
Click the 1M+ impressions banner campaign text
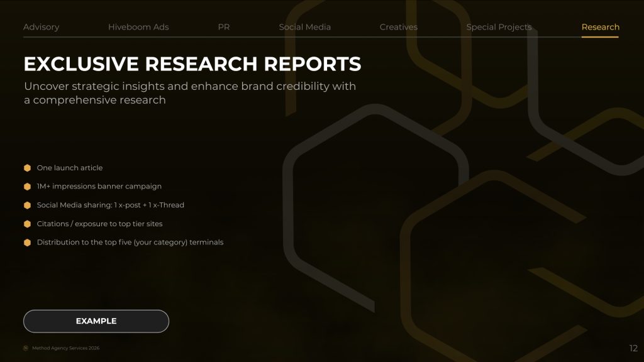point(99,187)
